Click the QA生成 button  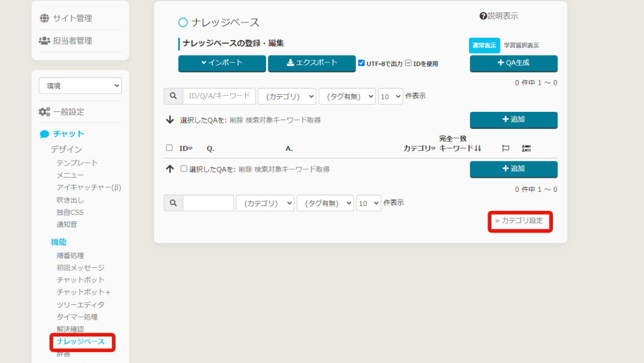(513, 63)
